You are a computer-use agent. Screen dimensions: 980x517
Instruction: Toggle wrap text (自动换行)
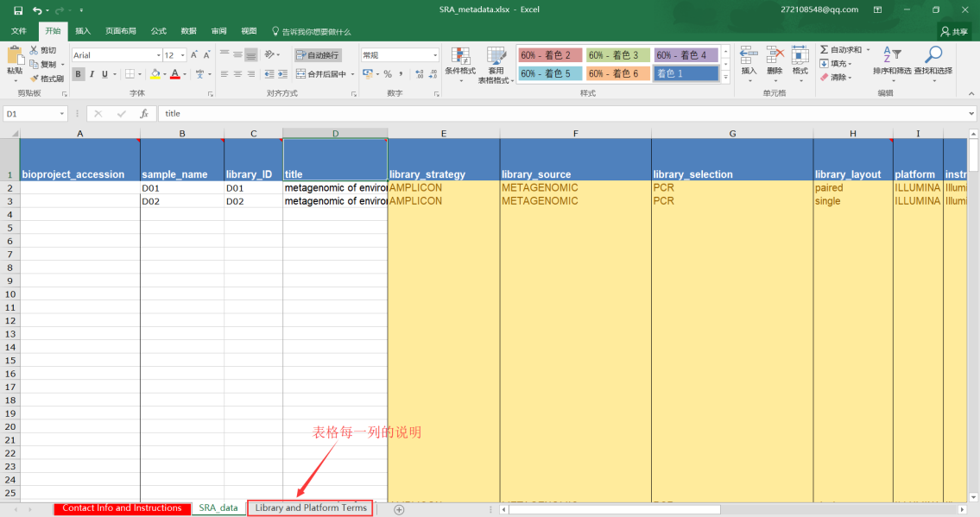coord(318,55)
